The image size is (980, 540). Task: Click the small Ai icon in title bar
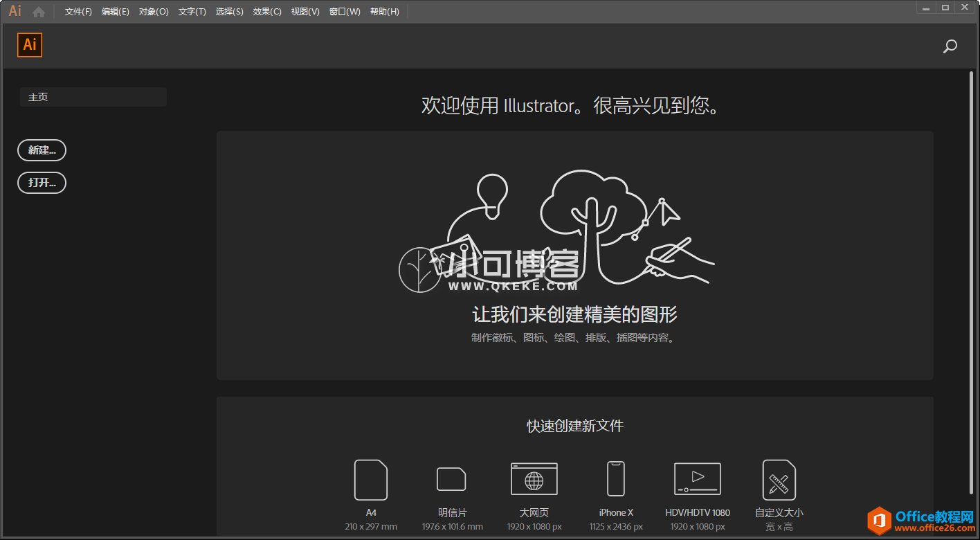(15, 11)
